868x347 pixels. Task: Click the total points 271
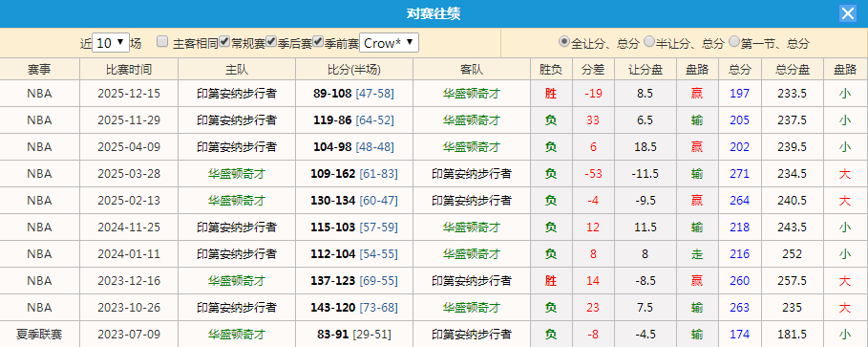tap(740, 174)
